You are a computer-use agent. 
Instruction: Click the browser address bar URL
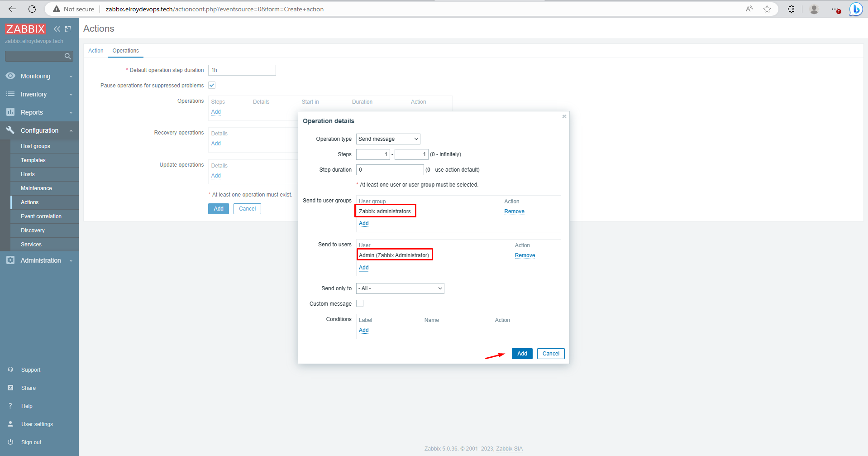coord(215,9)
